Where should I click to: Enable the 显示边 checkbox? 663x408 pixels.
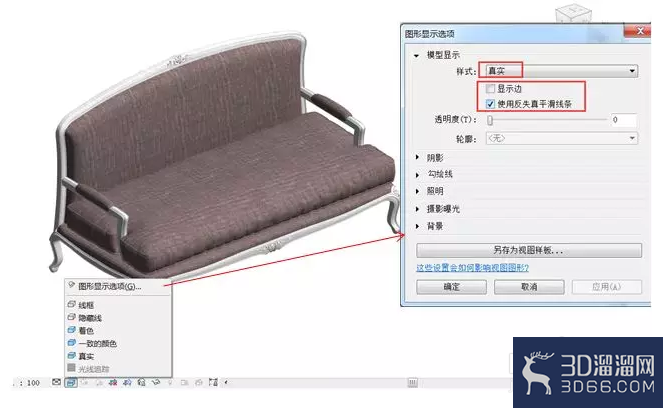point(490,89)
